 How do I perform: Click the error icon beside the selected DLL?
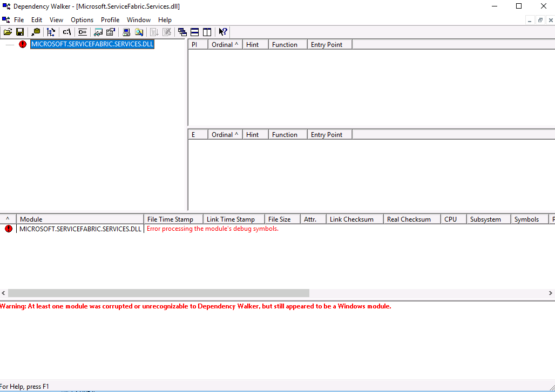click(22, 44)
